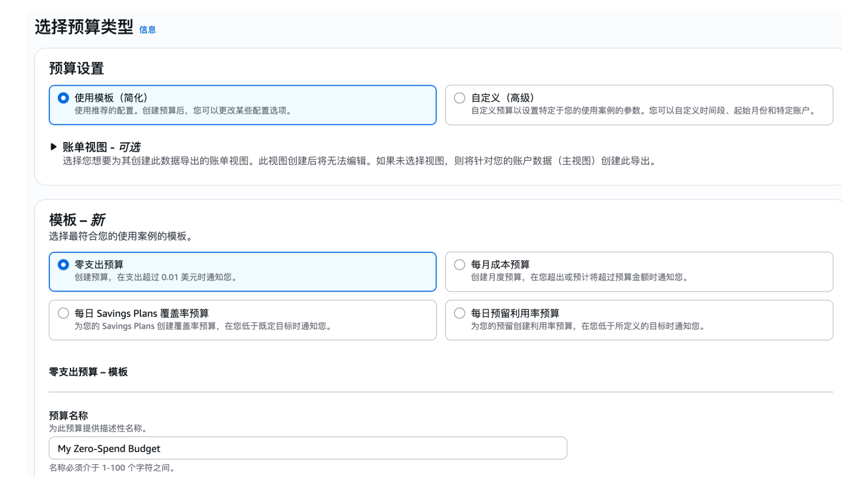Screen dimensions: 868x487
Task: Expand the 账单视图 disclosure triangle
Action: click(54, 147)
